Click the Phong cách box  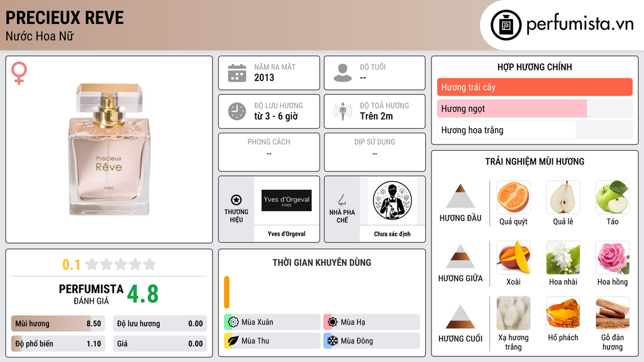269,152
